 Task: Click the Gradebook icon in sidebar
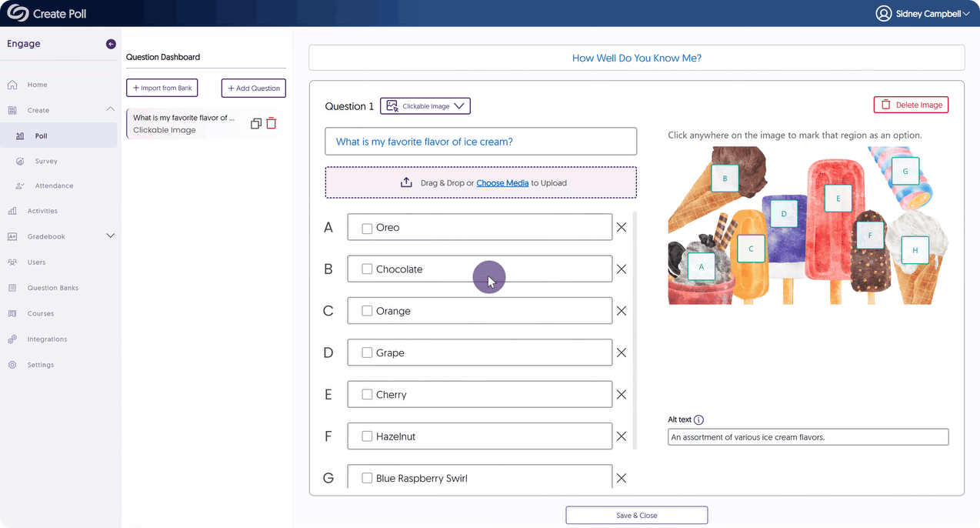(12, 236)
